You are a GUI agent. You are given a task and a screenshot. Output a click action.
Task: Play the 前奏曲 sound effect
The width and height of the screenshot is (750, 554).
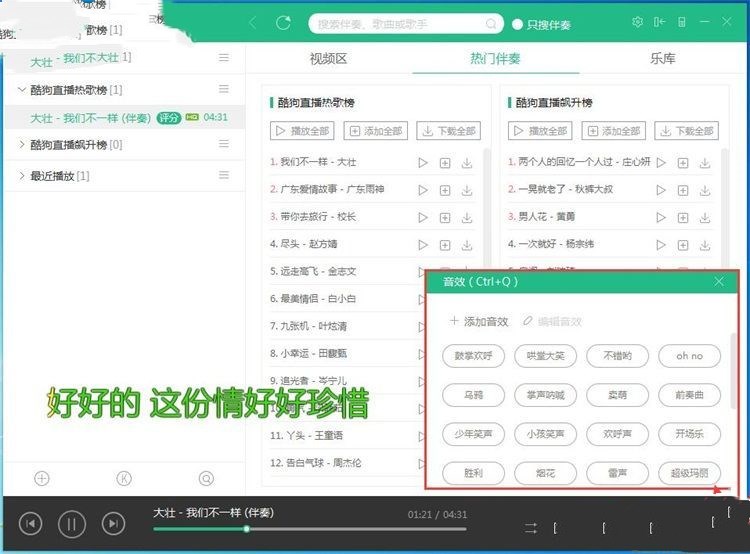click(689, 395)
